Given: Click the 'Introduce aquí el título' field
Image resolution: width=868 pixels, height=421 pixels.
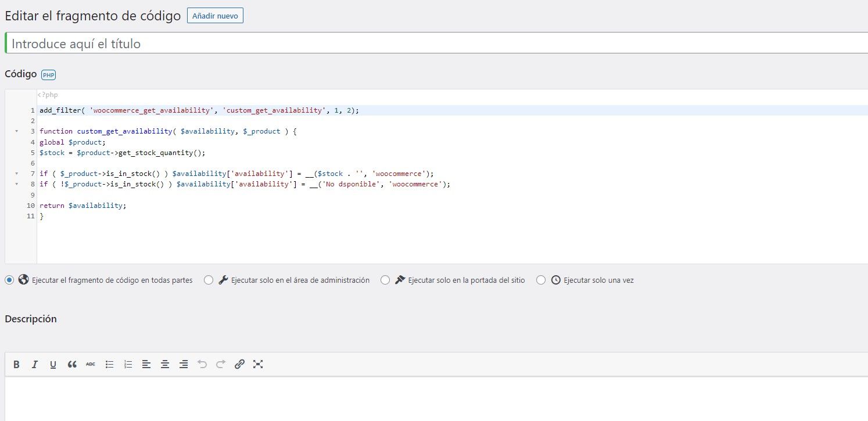Looking at the screenshot, I should coord(436,44).
